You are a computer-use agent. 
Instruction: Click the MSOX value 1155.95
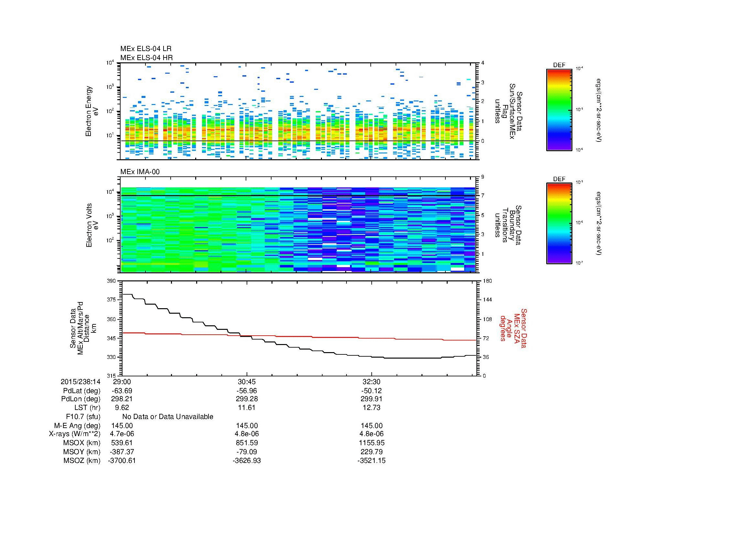(x=371, y=443)
